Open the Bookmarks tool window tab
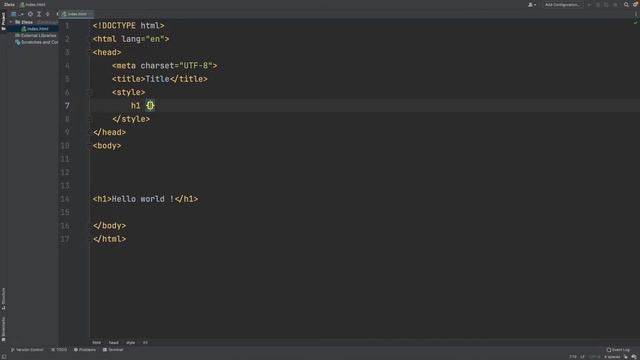Screen dimensions: 640x360 click(3, 329)
